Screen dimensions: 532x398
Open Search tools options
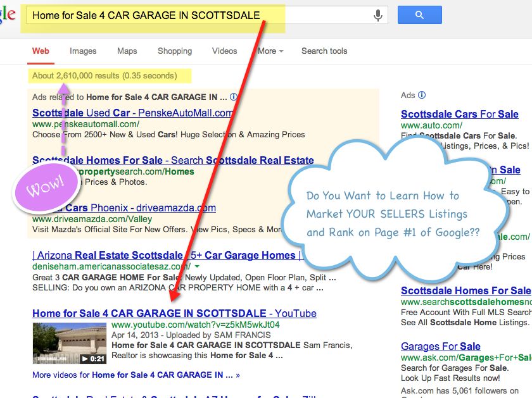324,51
